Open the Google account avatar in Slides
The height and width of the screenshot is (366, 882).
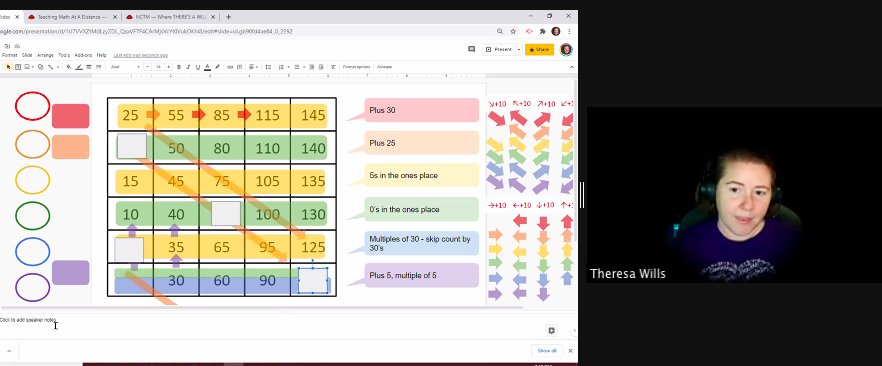(x=566, y=49)
